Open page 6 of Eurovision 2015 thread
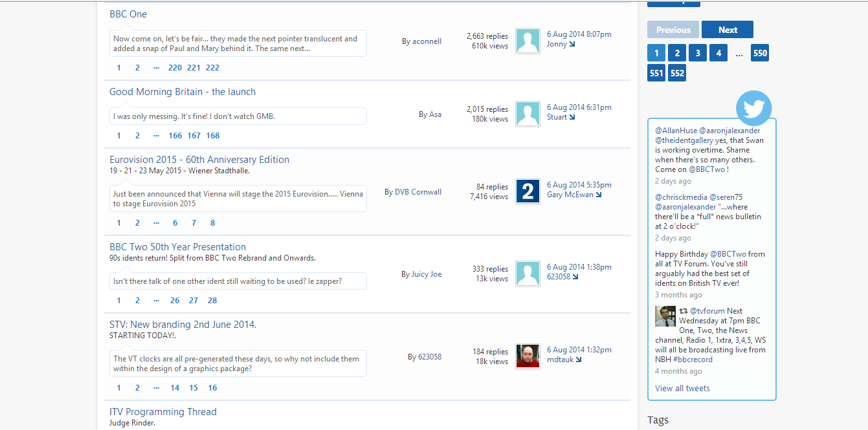The width and height of the screenshot is (868, 430). point(175,223)
